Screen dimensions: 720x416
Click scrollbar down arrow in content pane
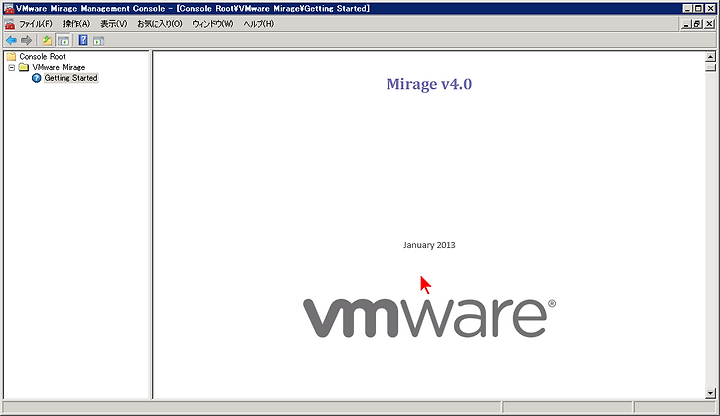pyautogui.click(x=710, y=393)
